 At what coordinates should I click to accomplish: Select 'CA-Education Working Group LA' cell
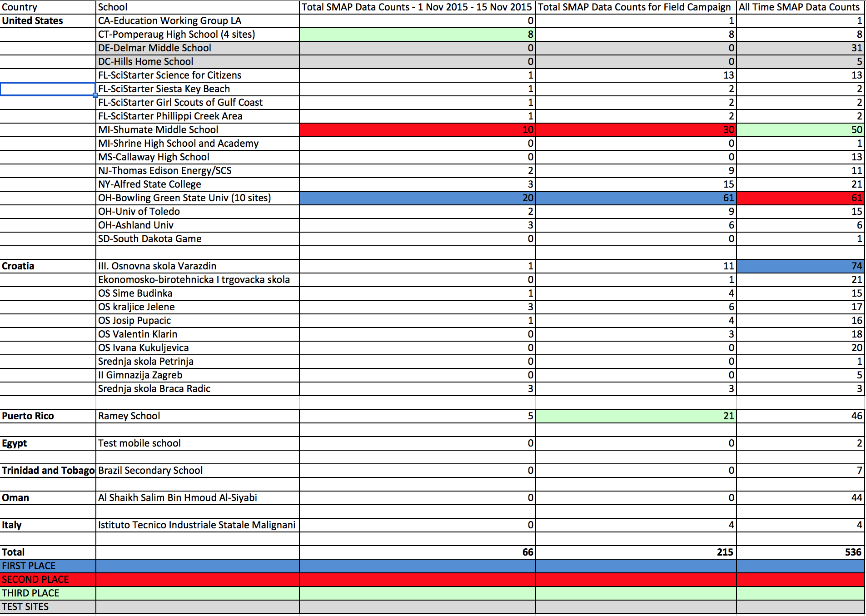pos(198,21)
